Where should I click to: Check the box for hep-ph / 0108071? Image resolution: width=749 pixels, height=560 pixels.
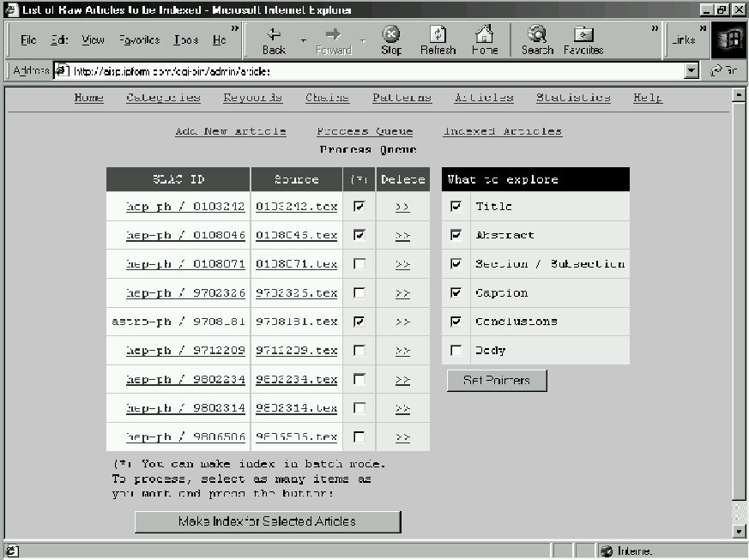click(359, 264)
